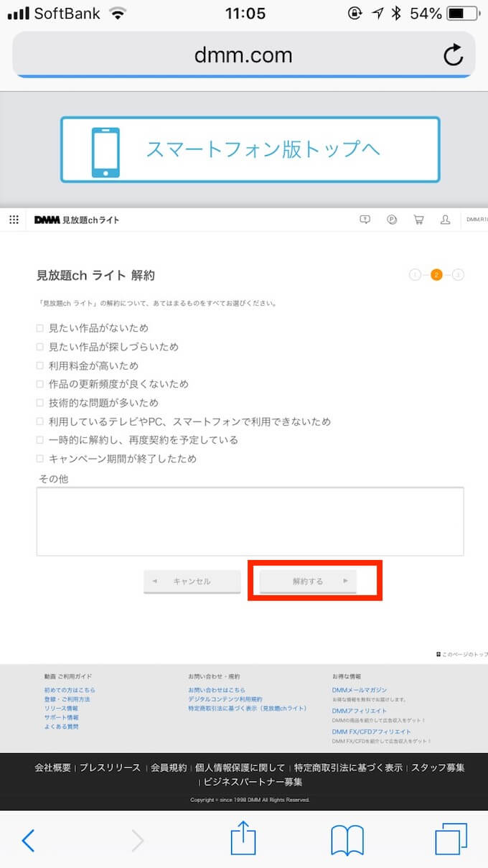
Task: Open 初めての方はこちら link
Action: click(70, 690)
